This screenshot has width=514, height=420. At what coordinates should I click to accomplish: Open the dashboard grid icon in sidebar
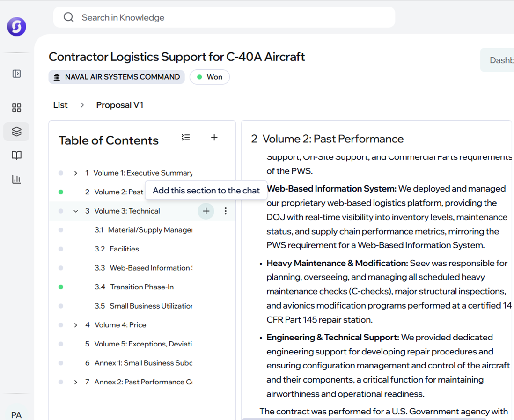point(16,108)
